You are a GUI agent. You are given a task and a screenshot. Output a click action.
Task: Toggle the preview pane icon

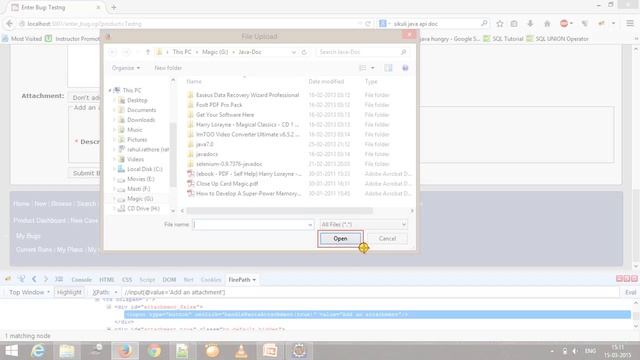coord(388,68)
